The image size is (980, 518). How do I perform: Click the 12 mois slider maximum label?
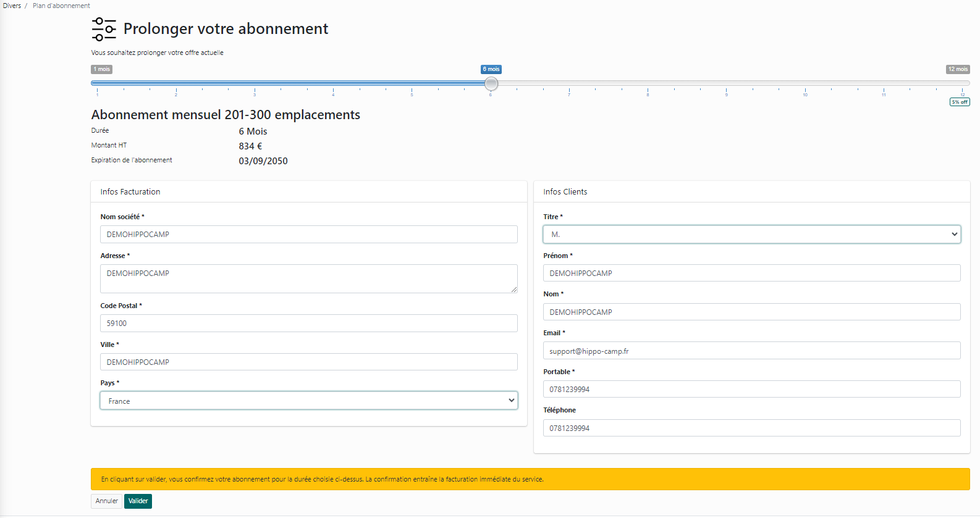click(958, 69)
